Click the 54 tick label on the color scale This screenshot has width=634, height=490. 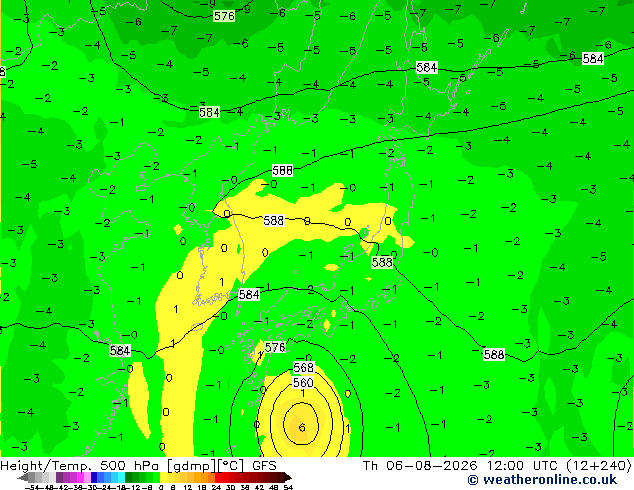pyautogui.click(x=288, y=487)
